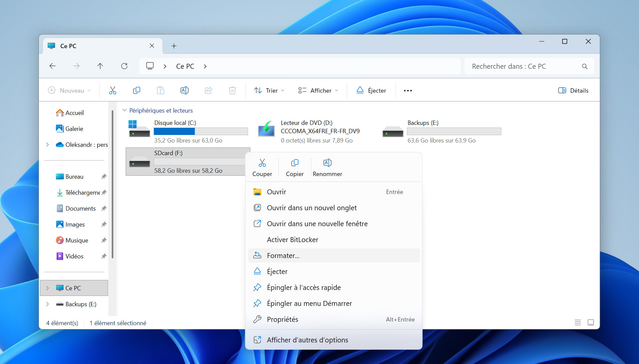Click the chevron before Ce PC breadcrumb
This screenshot has height=364, width=639.
pyautogui.click(x=165, y=66)
